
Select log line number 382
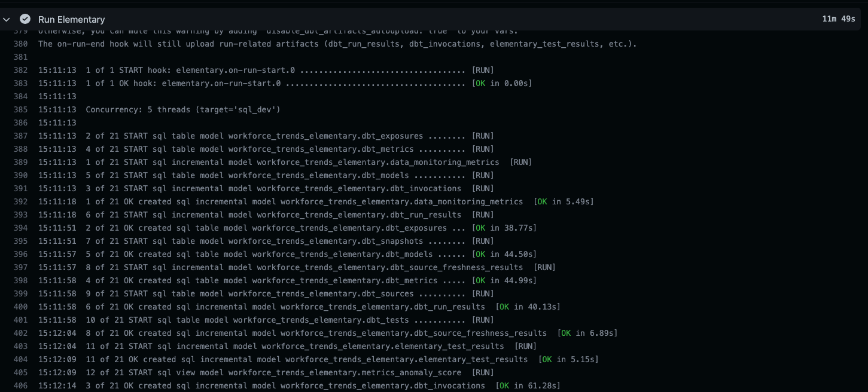pyautogui.click(x=21, y=70)
